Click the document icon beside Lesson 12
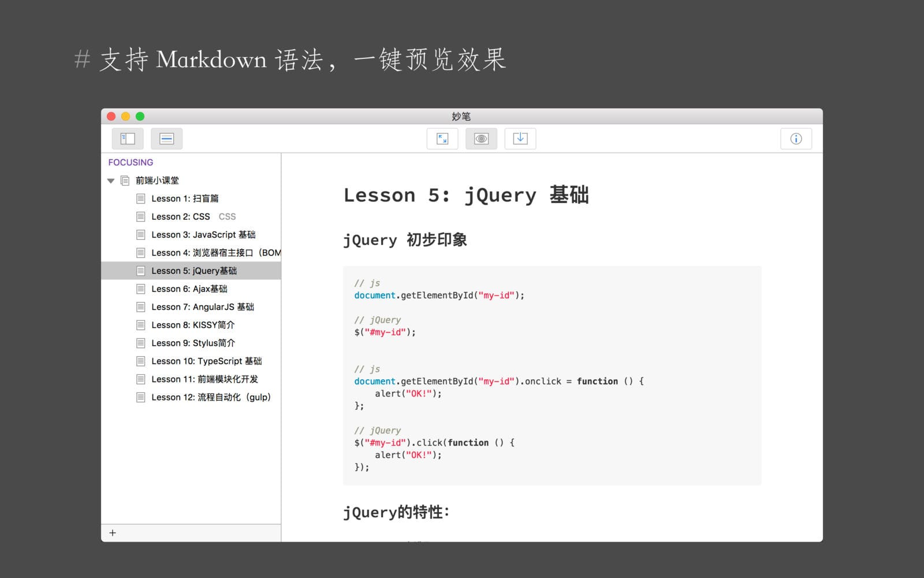Image resolution: width=924 pixels, height=578 pixels. (140, 397)
